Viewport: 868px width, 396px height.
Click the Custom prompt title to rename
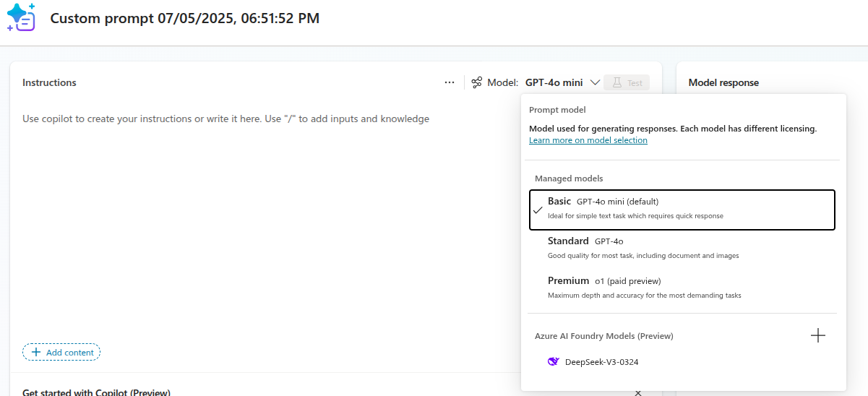click(x=184, y=19)
